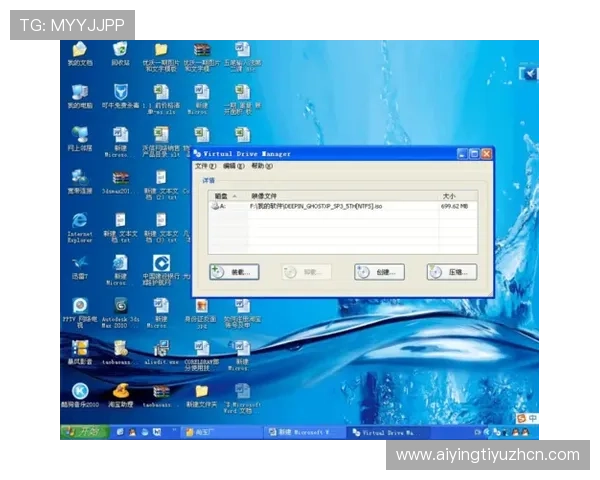Select the 淘宝助理 desktop icon

pyautogui.click(x=120, y=392)
